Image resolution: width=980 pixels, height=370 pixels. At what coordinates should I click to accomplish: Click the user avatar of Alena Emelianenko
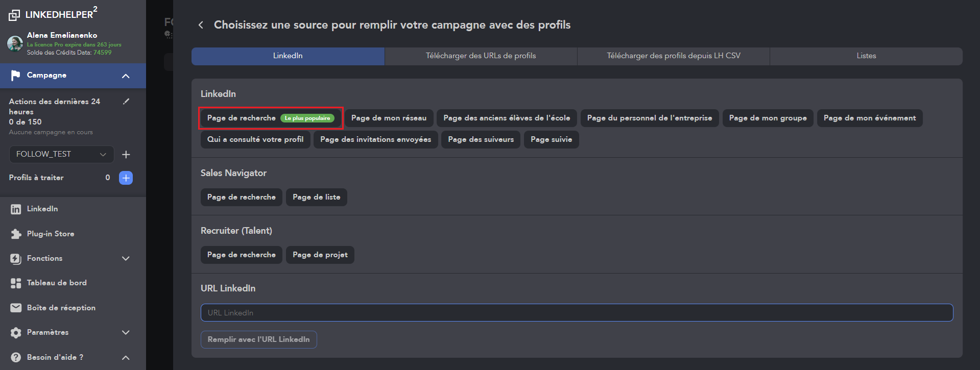point(15,43)
